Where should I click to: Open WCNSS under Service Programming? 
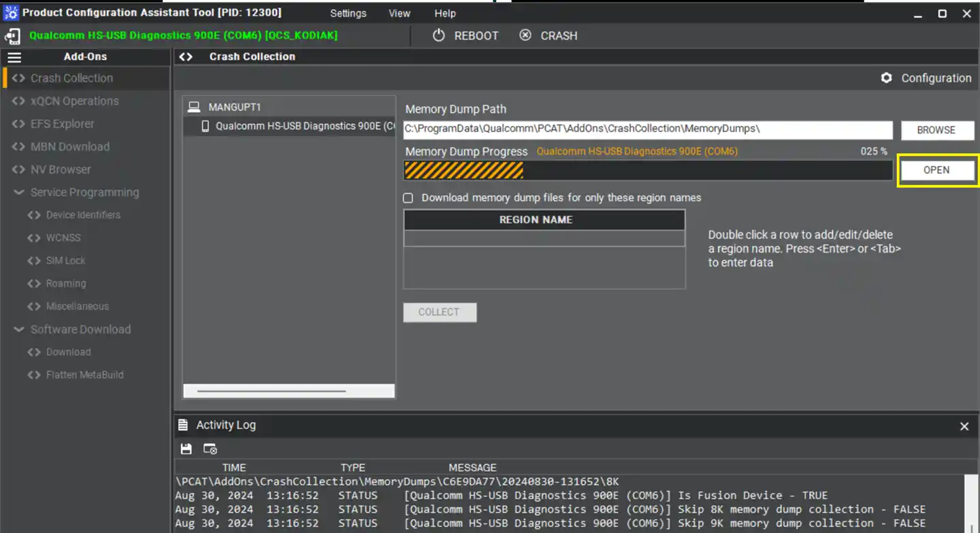[63, 238]
